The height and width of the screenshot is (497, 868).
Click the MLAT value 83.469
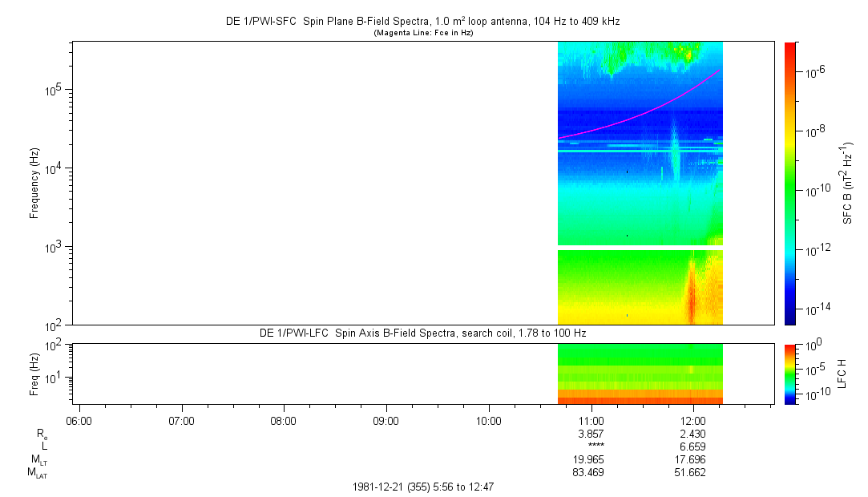[x=591, y=473]
